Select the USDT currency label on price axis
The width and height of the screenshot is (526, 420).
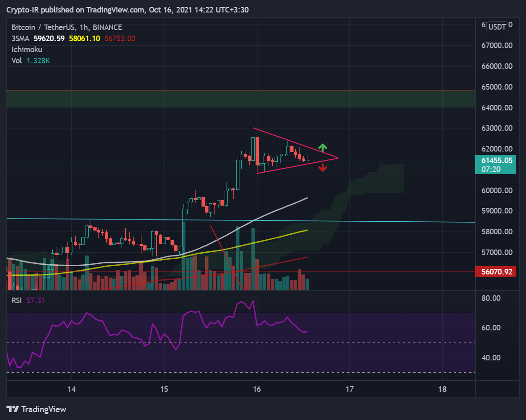(497, 27)
